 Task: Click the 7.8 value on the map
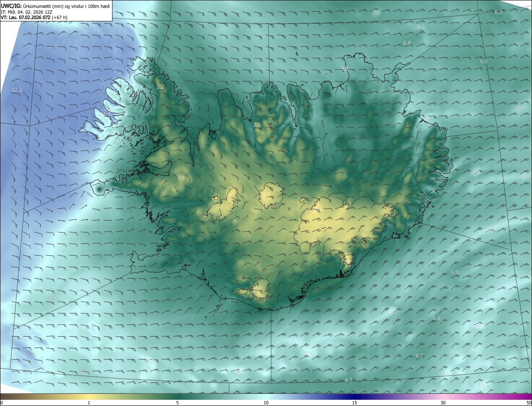[376, 13]
